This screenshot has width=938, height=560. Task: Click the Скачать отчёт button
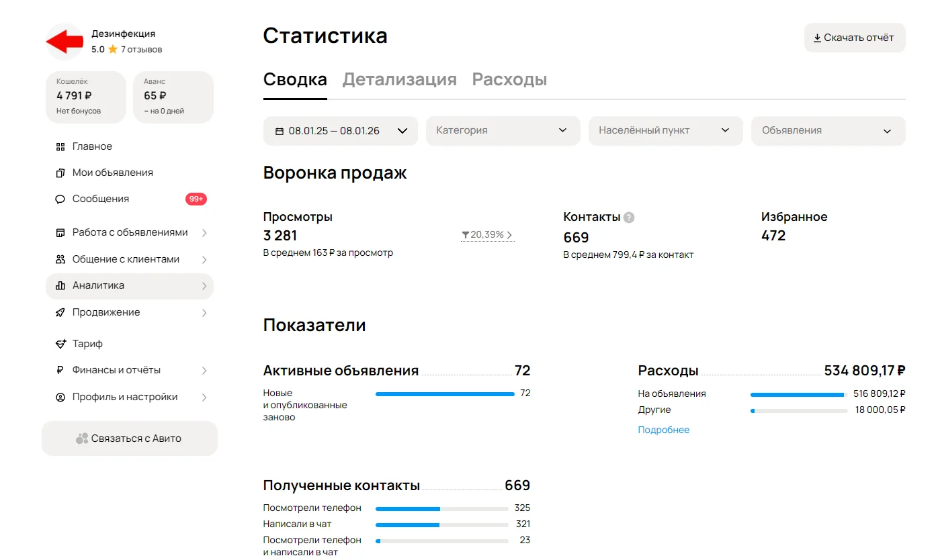point(855,38)
